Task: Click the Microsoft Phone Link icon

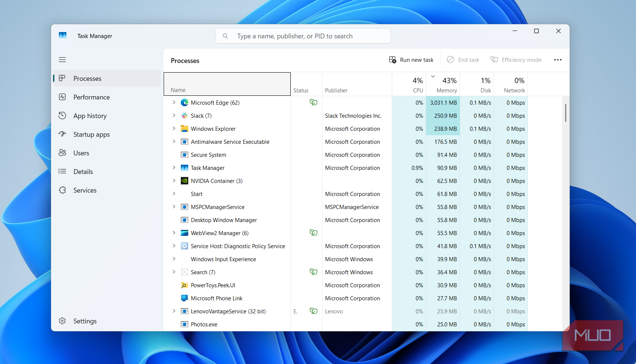Action: click(184, 298)
